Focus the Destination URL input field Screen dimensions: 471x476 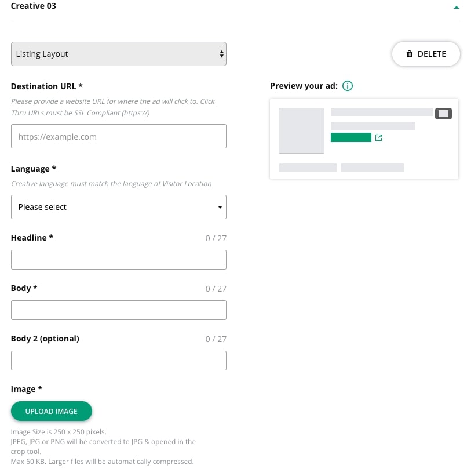(x=119, y=137)
